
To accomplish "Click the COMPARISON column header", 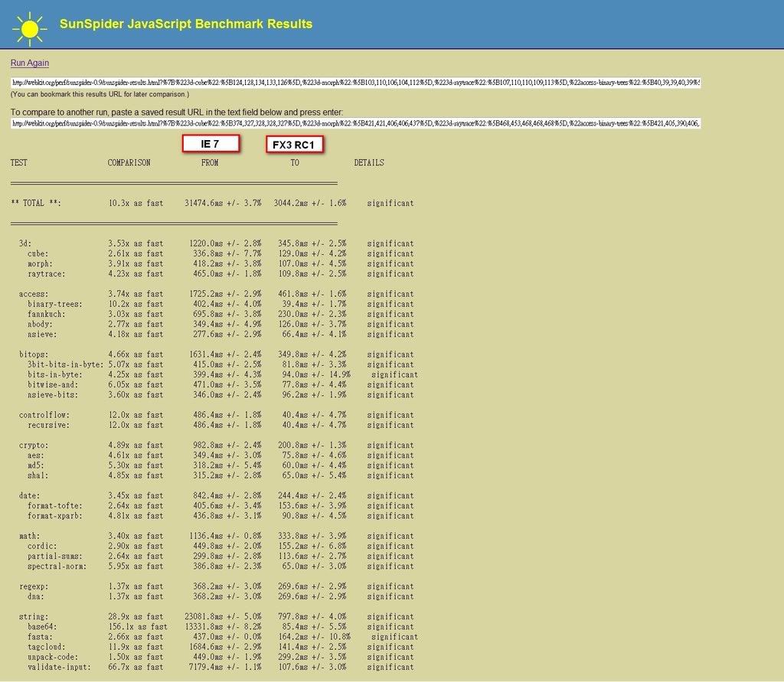I will (129, 163).
